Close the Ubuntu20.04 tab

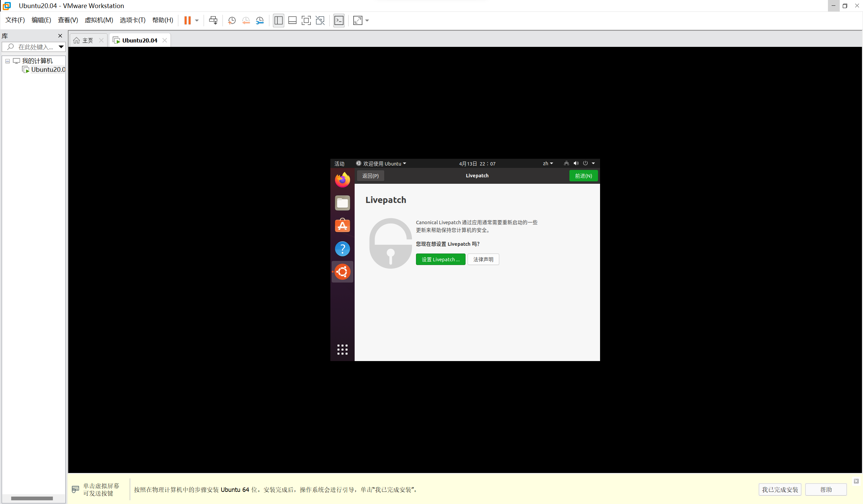tap(165, 40)
